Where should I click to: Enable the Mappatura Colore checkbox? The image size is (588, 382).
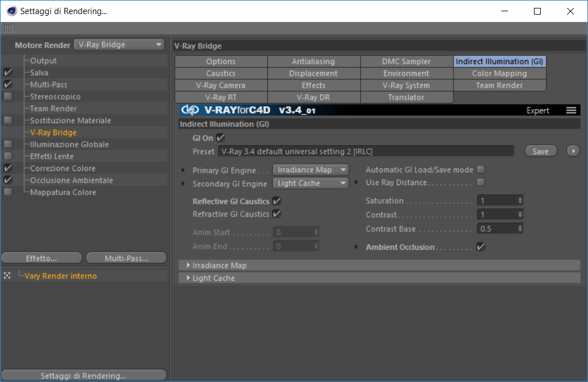tap(8, 192)
